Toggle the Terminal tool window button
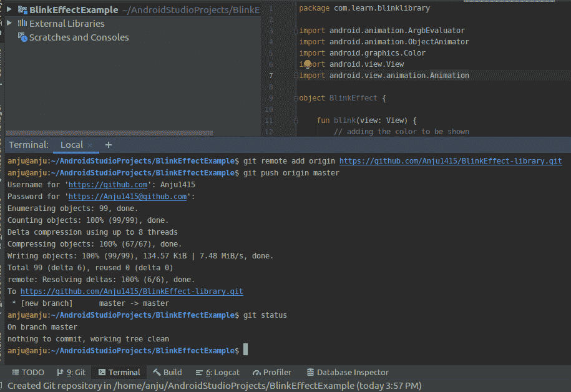Screen dimensions: 571x392 119,372
